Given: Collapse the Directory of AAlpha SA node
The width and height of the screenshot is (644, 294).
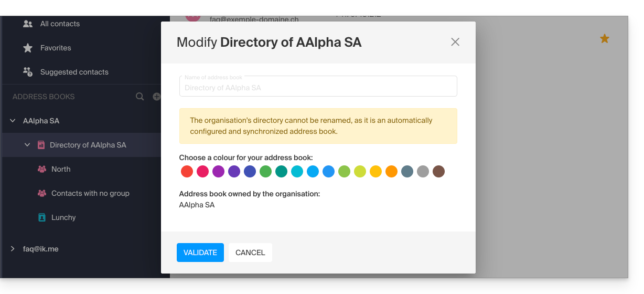Looking at the screenshot, I should 27,145.
